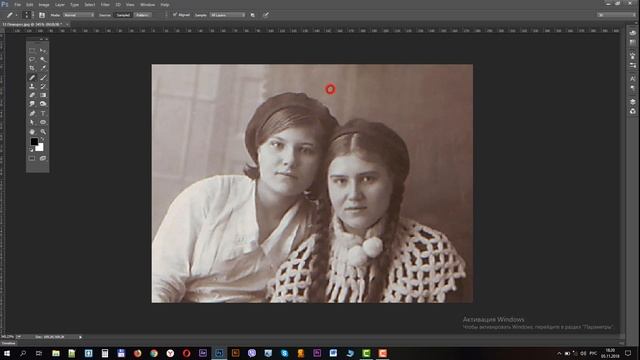Open the Help menu
Viewport: 640px width, 360px height.
coord(164,4)
